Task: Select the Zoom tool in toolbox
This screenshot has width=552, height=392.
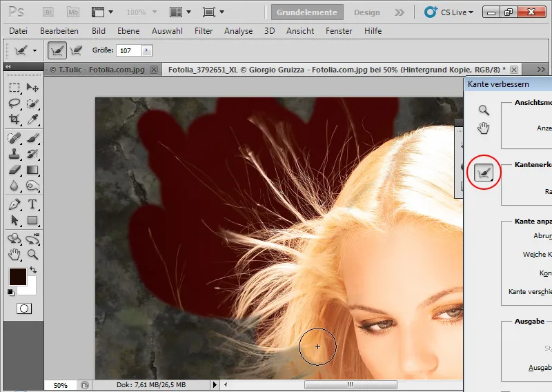Action: point(32,254)
